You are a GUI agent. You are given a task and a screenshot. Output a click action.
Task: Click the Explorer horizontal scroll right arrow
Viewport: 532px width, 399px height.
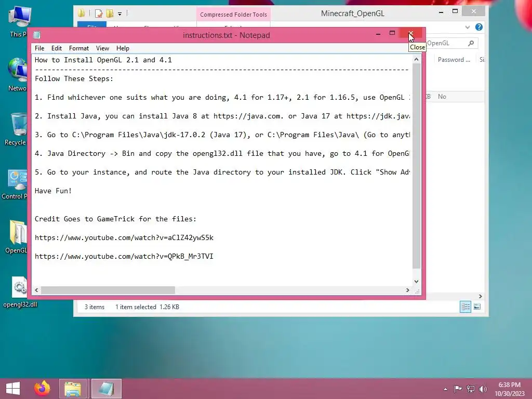(480, 296)
